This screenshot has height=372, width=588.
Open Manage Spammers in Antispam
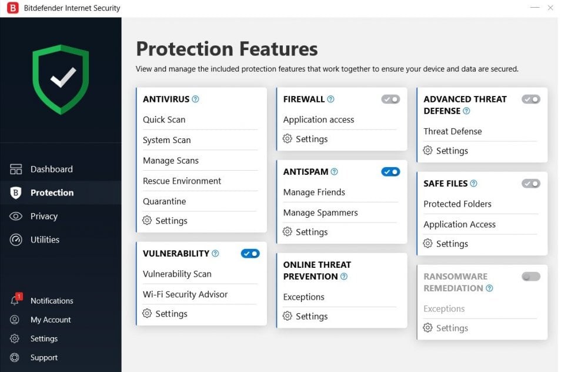click(320, 213)
